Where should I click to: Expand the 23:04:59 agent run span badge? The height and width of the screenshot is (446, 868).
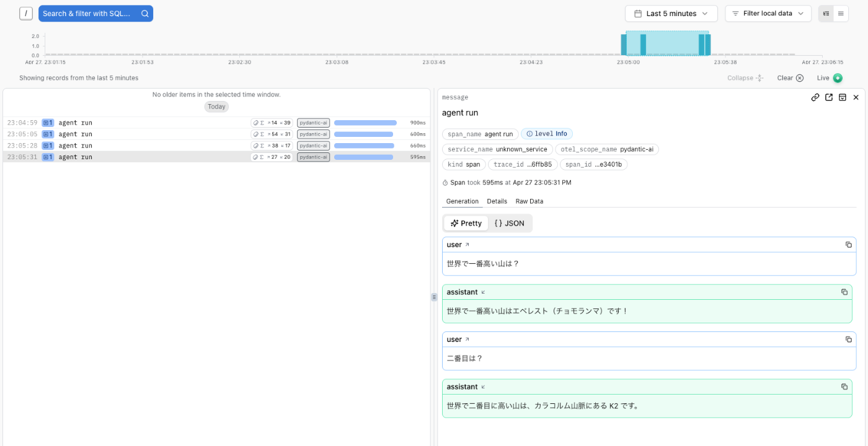[48, 123]
